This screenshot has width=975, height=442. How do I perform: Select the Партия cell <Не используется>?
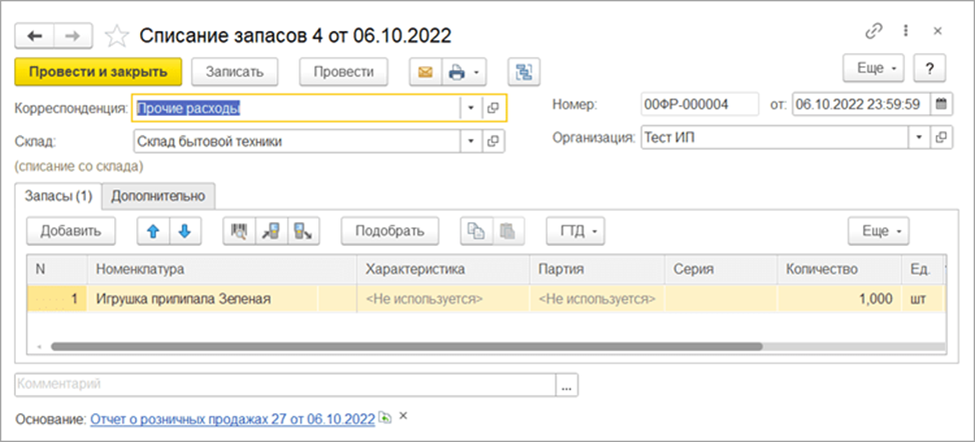[597, 299]
